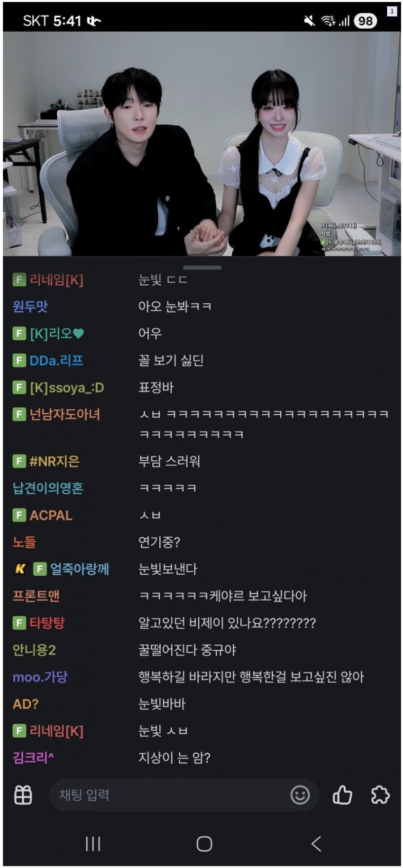Pull the chat panel drag handle

[x=202, y=268]
